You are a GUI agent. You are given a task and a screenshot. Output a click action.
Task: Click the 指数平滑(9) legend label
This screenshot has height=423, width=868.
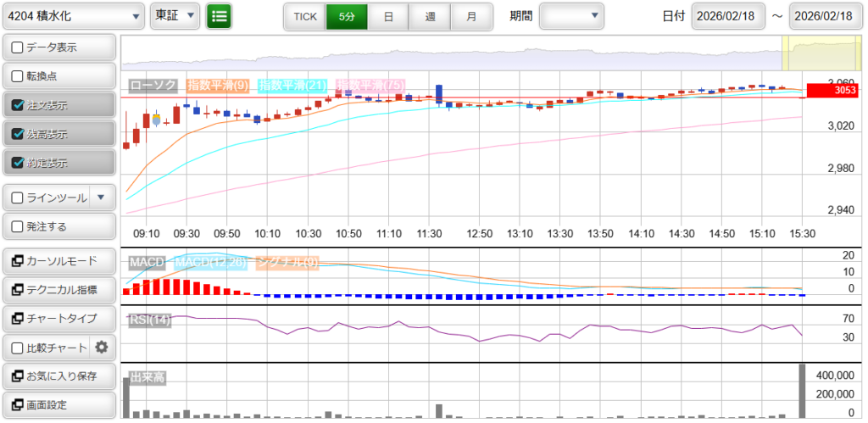click(217, 85)
